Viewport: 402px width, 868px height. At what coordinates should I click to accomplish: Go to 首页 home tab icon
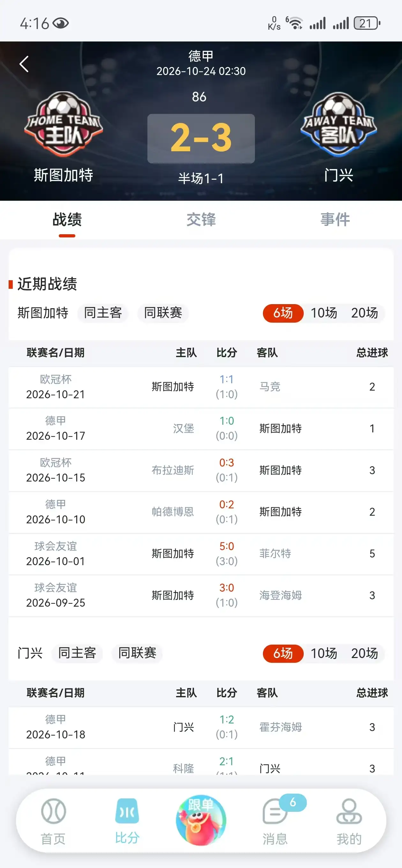(x=53, y=812)
